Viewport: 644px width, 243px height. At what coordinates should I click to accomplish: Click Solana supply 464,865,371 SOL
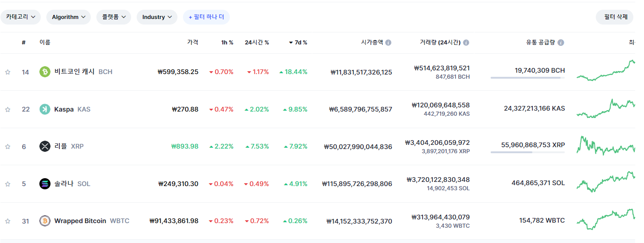538,183
